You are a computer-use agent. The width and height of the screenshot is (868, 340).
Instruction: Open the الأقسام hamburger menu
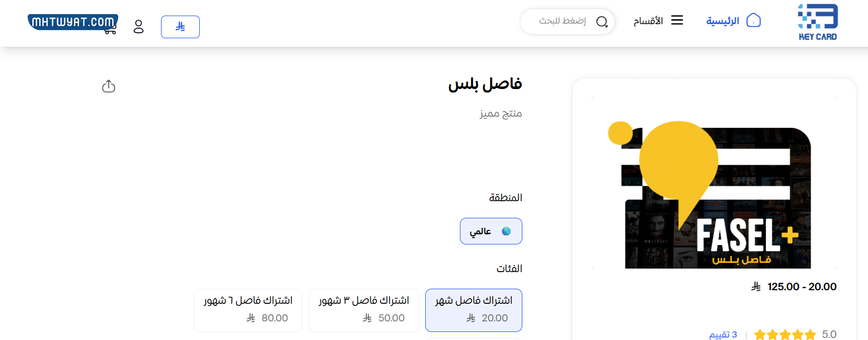pyautogui.click(x=677, y=20)
